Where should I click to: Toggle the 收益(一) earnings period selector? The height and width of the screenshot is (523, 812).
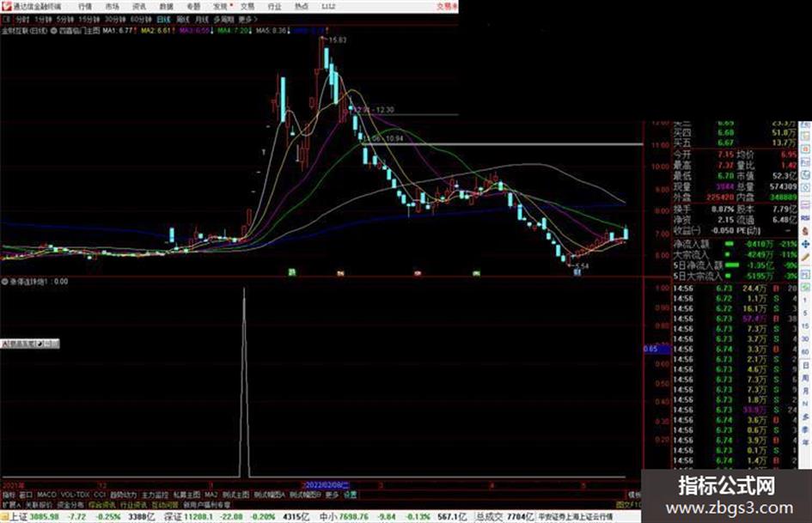(687, 230)
